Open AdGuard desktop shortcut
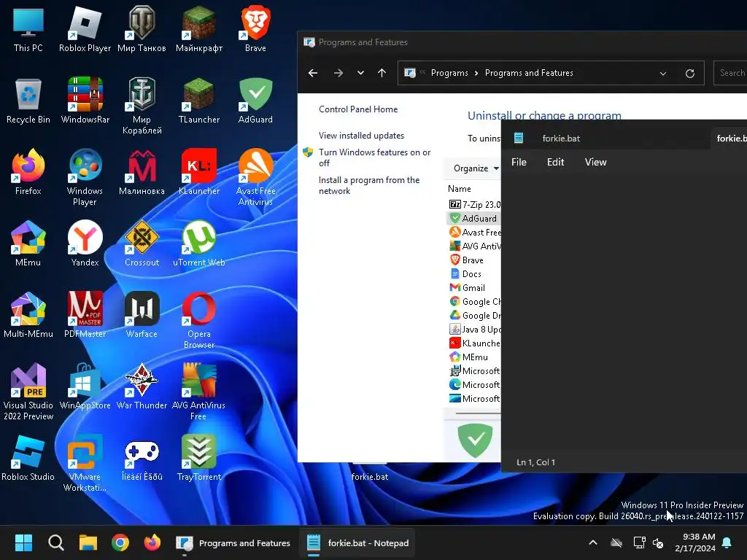The height and width of the screenshot is (560, 747). pyautogui.click(x=255, y=101)
